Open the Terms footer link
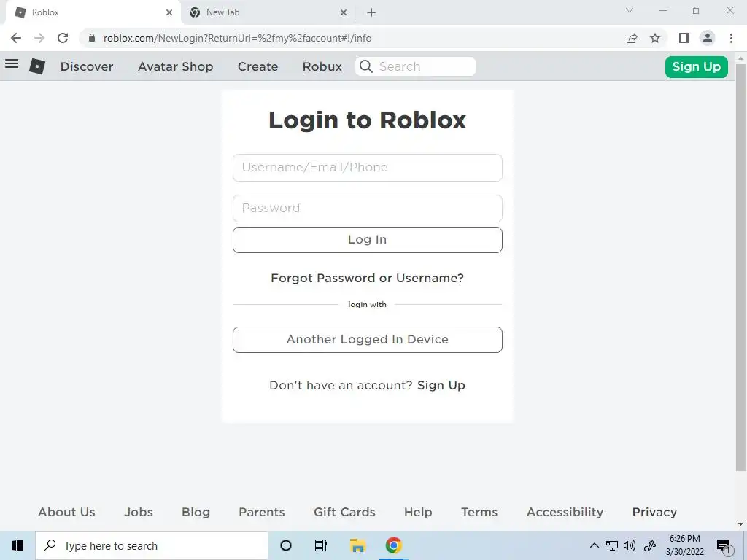This screenshot has height=560, width=747. coord(479,512)
